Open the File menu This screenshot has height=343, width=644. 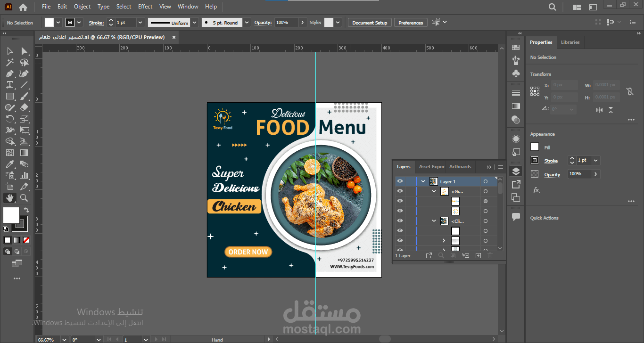click(x=46, y=7)
